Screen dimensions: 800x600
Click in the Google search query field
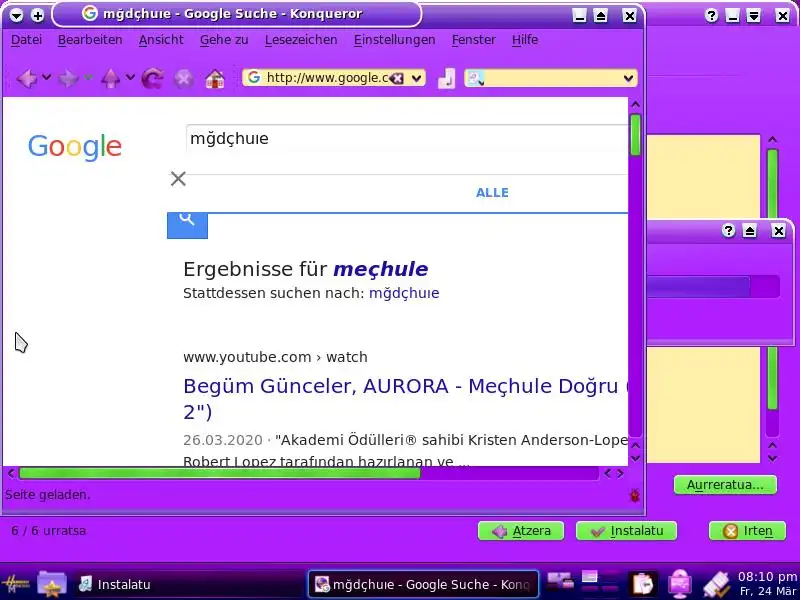pyautogui.click(x=407, y=138)
